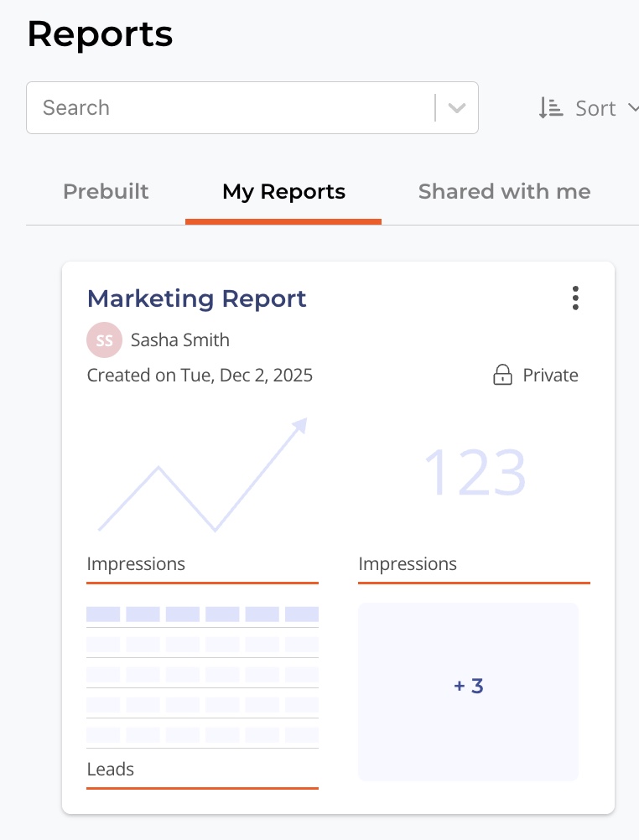Image resolution: width=639 pixels, height=840 pixels.
Task: Click the Impressions label under the 123 widget
Action: 408,564
